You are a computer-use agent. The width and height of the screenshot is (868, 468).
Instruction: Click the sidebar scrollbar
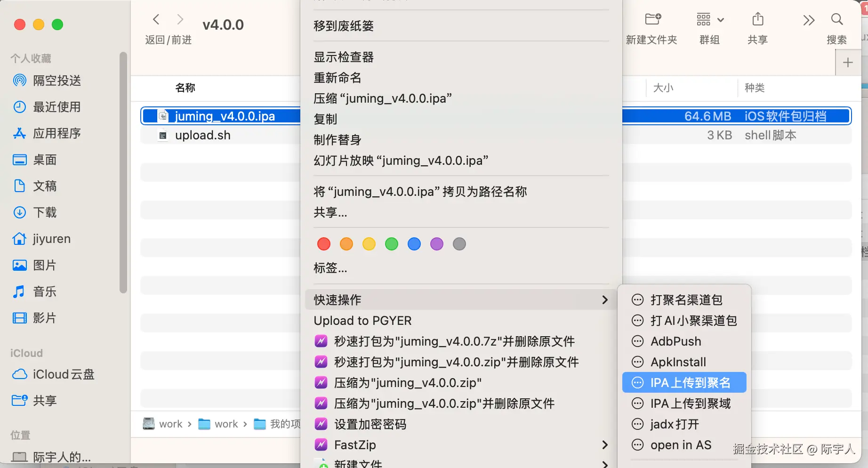123,172
